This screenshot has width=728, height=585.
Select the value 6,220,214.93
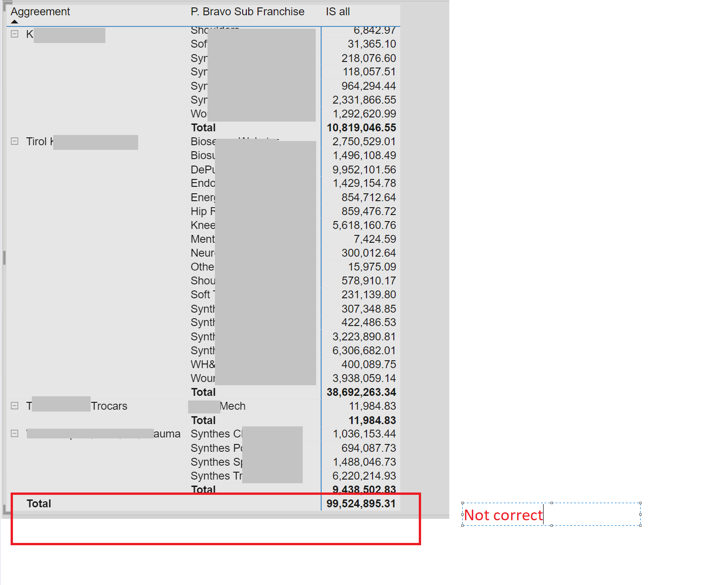pos(364,476)
